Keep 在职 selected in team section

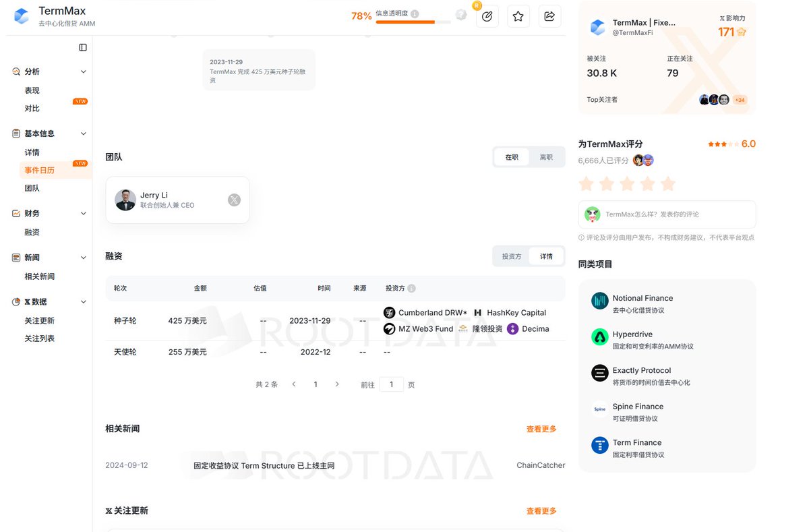click(x=510, y=156)
